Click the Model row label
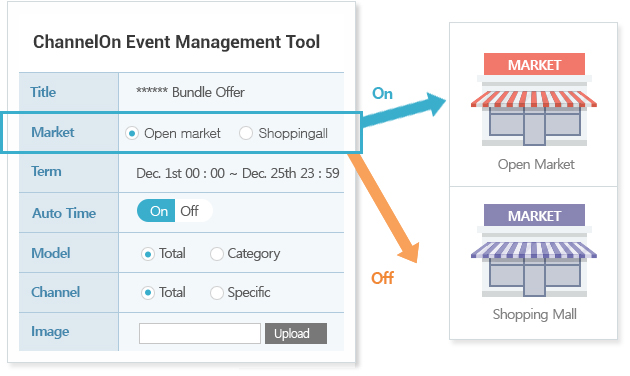This screenshot has height=376, width=630. point(51,253)
